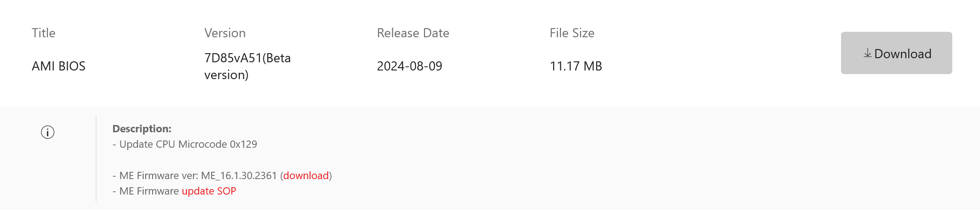Click the down-arrow icon in the Download button

point(867,53)
